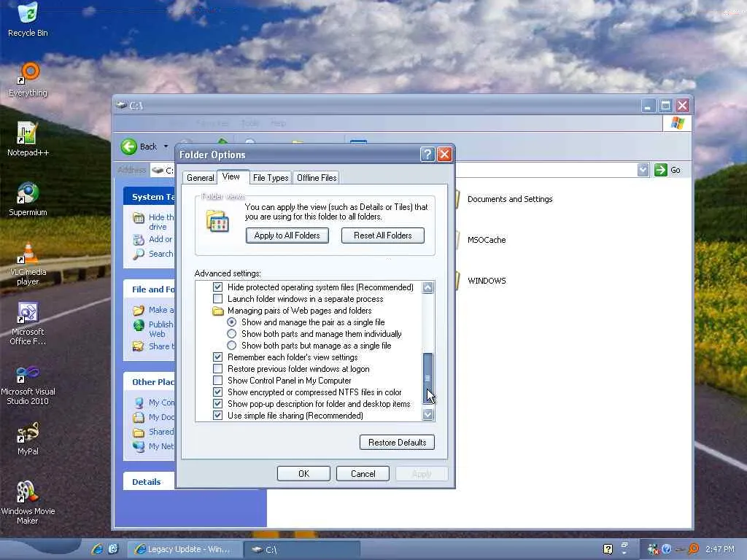Toggle Show pop-up description for folder items
This screenshot has height=560, width=747.
coord(217,404)
